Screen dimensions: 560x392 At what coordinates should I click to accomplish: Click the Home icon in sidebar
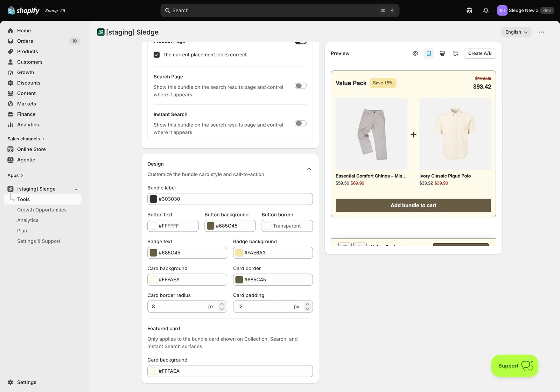point(10,30)
